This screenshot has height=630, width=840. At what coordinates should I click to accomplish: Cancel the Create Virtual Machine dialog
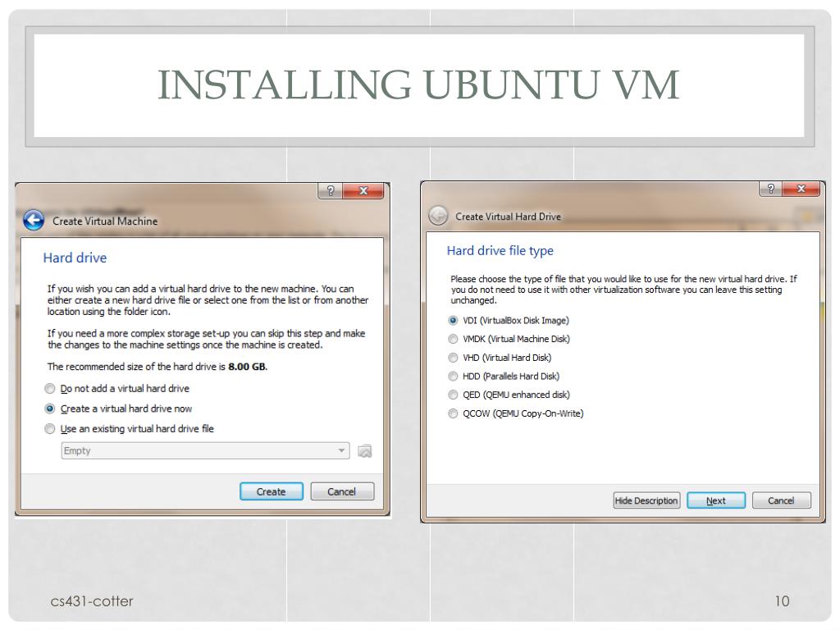pos(342,491)
